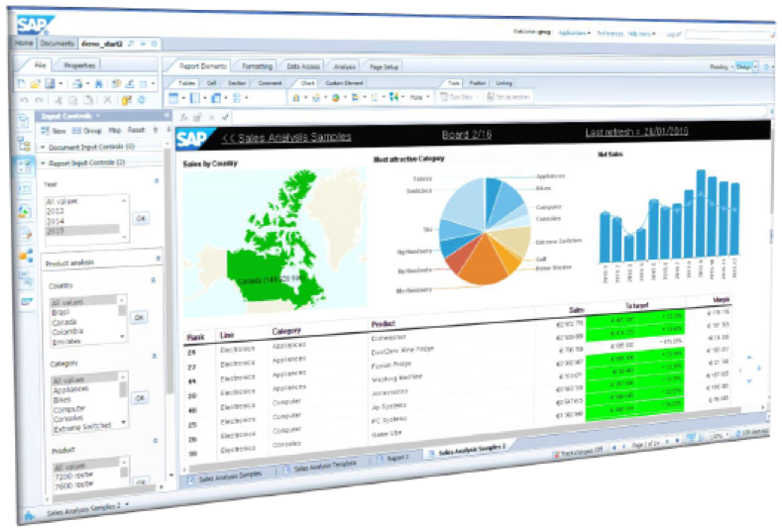
Task: Collapse the Report Input Controls section
Action: [x=43, y=161]
